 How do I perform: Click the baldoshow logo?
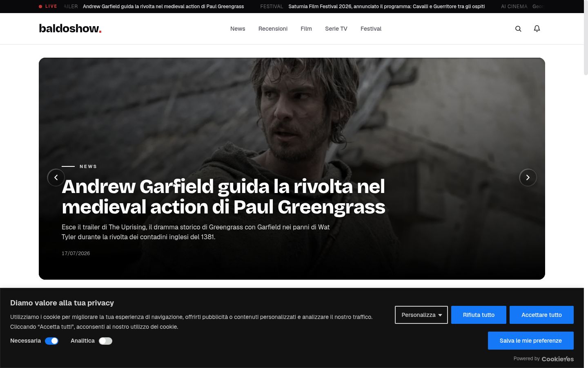70,29
